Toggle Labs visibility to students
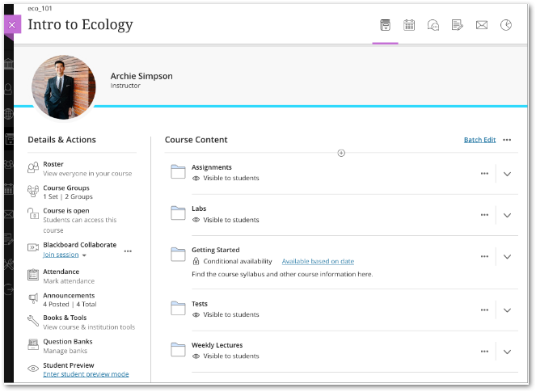Image resolution: width=536 pixels, height=392 pixels. 226,220
